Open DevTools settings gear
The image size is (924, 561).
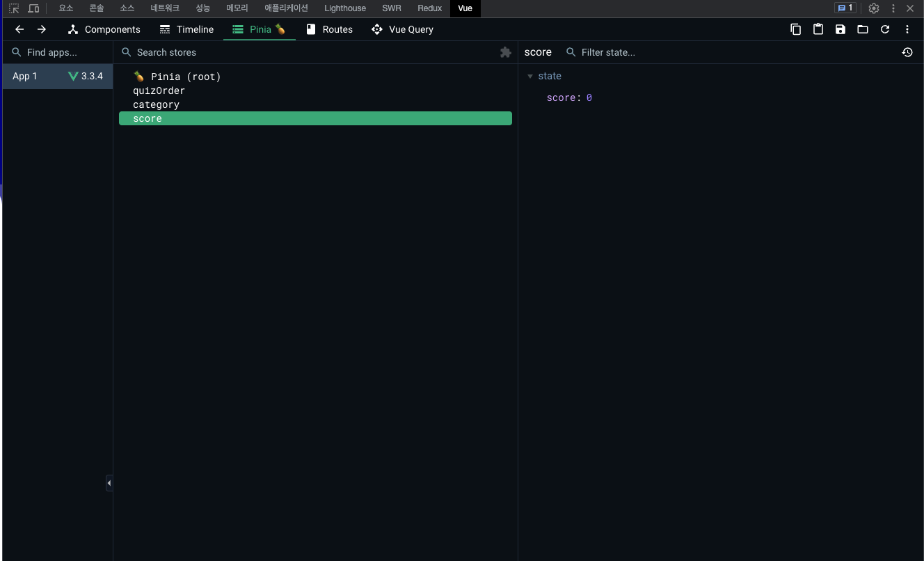(x=874, y=8)
